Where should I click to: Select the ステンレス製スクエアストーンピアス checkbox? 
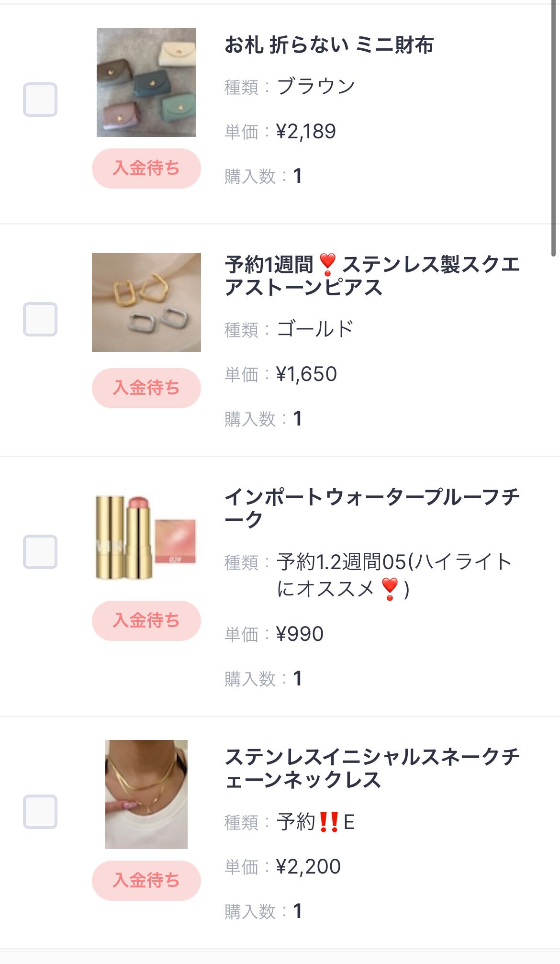coord(40,319)
